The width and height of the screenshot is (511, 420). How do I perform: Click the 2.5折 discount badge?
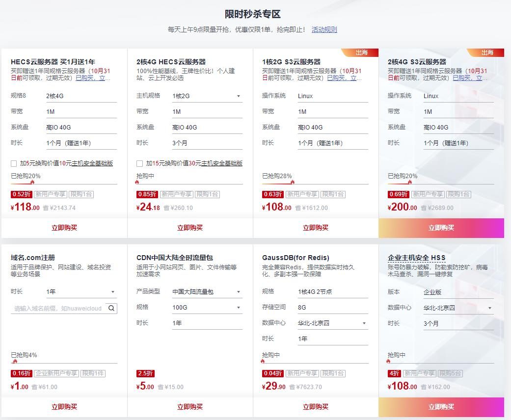pyautogui.click(x=145, y=373)
